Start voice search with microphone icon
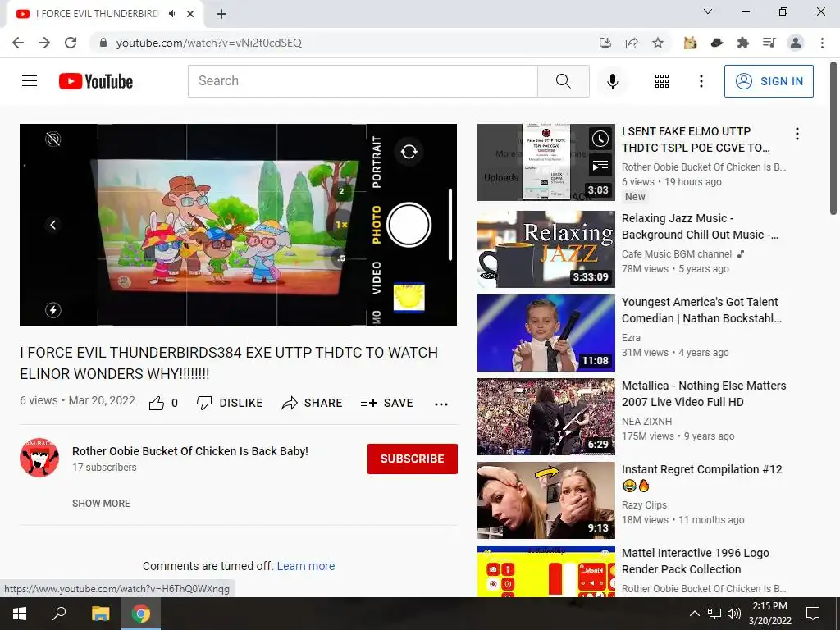Viewport: 840px width, 630px height. [x=612, y=81]
